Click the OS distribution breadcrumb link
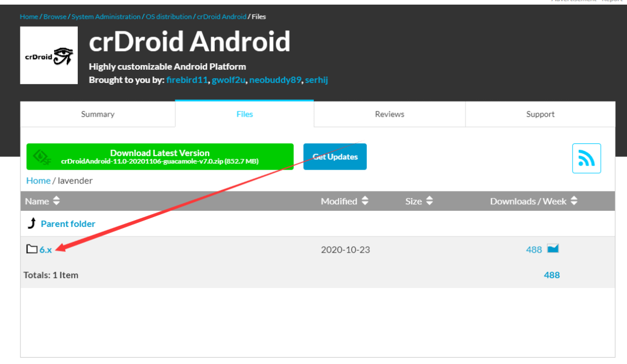The image size is (627, 364). click(169, 16)
